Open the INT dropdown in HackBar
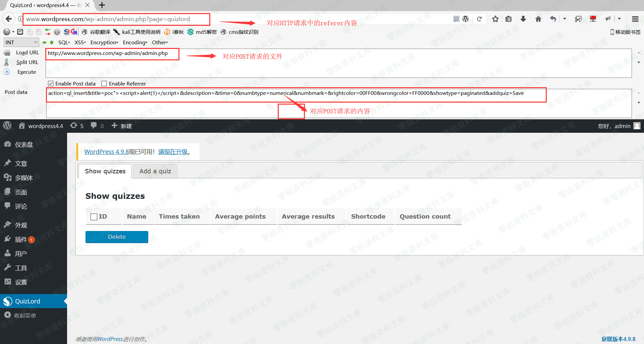 coord(21,42)
